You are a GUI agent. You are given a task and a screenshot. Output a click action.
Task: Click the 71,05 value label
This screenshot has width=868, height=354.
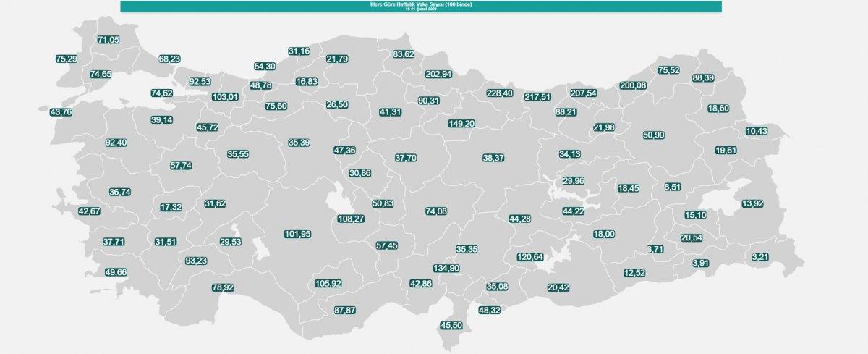[x=107, y=40]
